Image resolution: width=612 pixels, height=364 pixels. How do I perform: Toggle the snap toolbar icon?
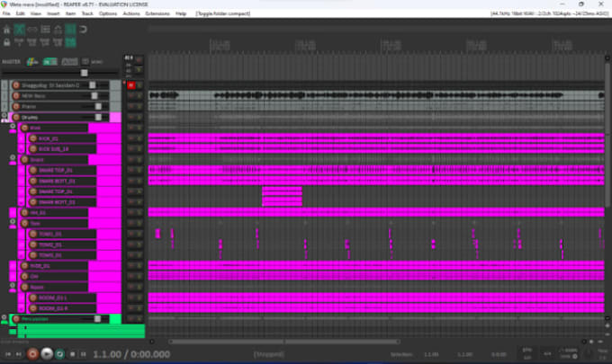point(83,30)
